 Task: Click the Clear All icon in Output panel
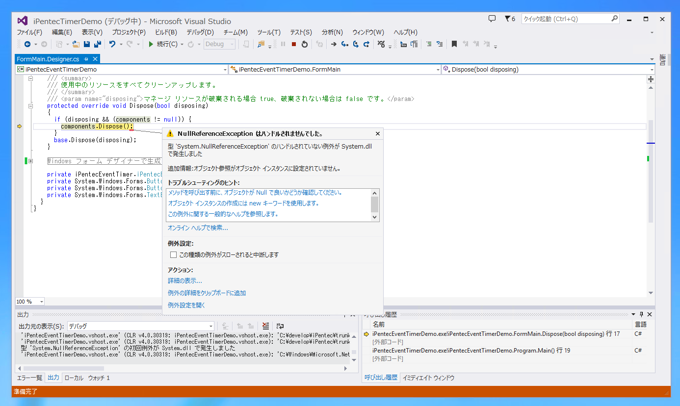[265, 326]
